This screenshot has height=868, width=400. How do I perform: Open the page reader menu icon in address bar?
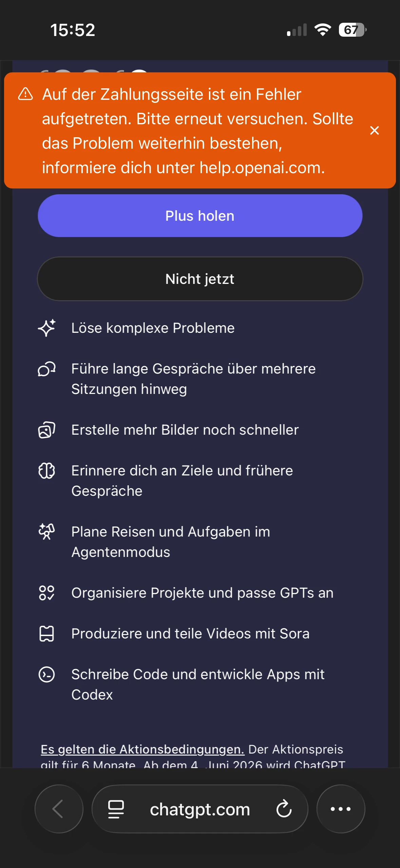click(x=116, y=809)
